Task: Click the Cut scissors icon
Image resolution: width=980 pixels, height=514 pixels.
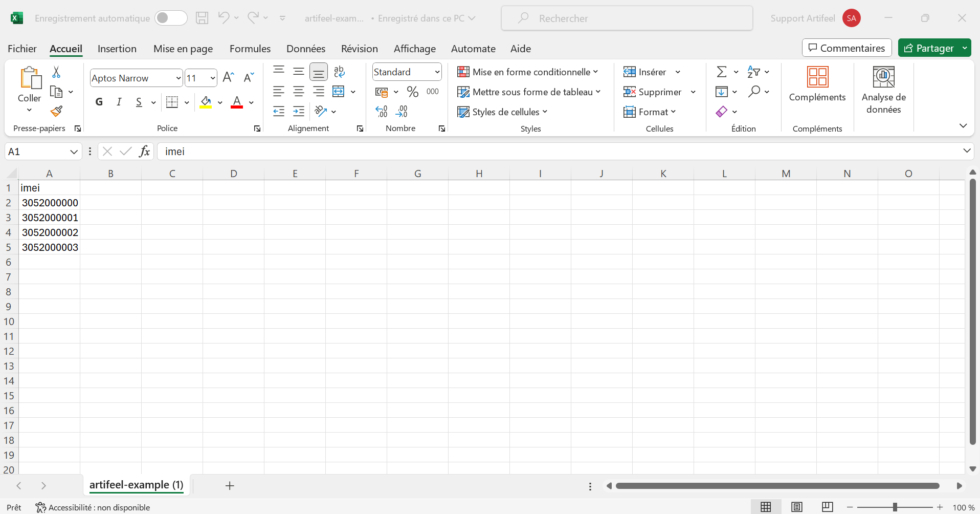Action: tap(56, 72)
